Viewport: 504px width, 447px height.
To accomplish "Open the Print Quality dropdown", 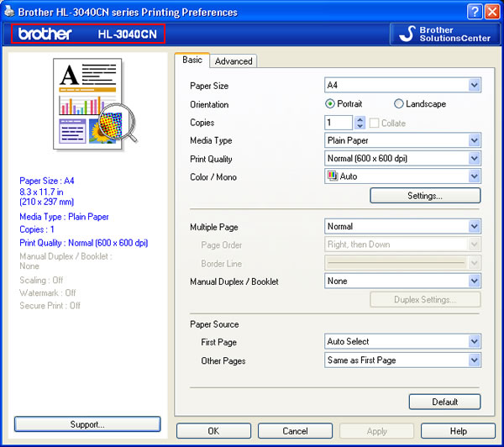I will click(x=402, y=158).
